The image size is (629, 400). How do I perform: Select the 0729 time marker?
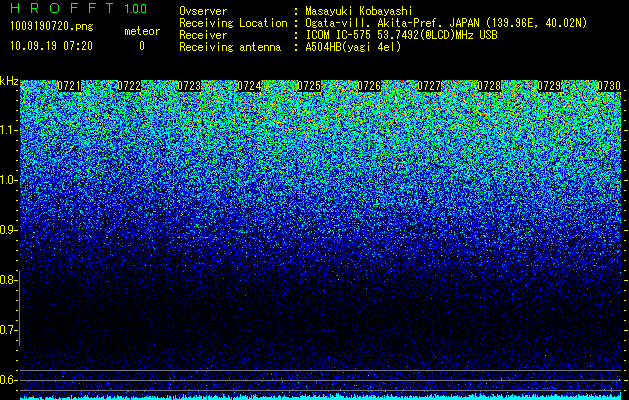coord(549,86)
